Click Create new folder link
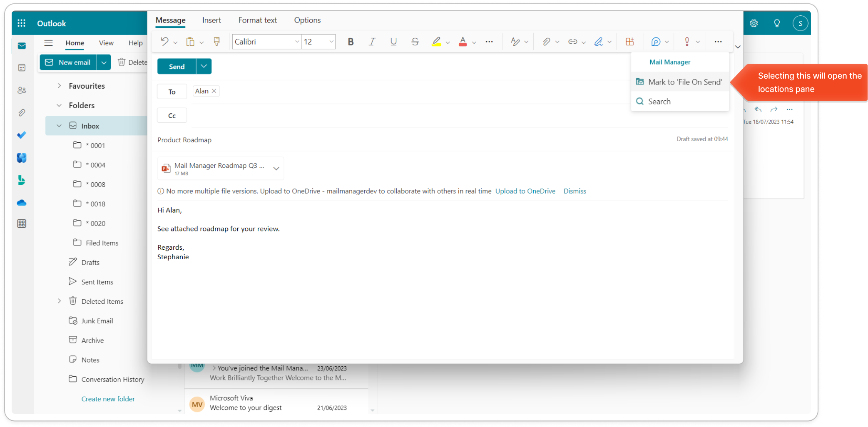Viewport: 868px width, 427px height. (x=108, y=399)
